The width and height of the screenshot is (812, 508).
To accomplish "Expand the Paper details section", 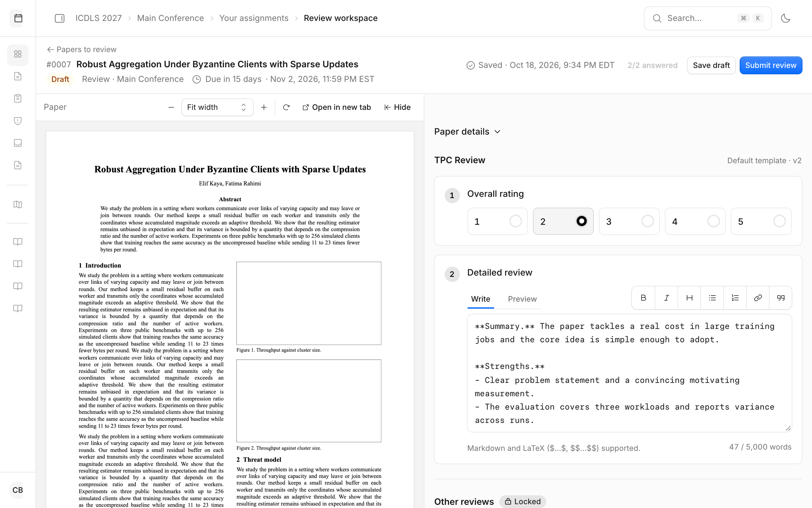I will point(468,132).
